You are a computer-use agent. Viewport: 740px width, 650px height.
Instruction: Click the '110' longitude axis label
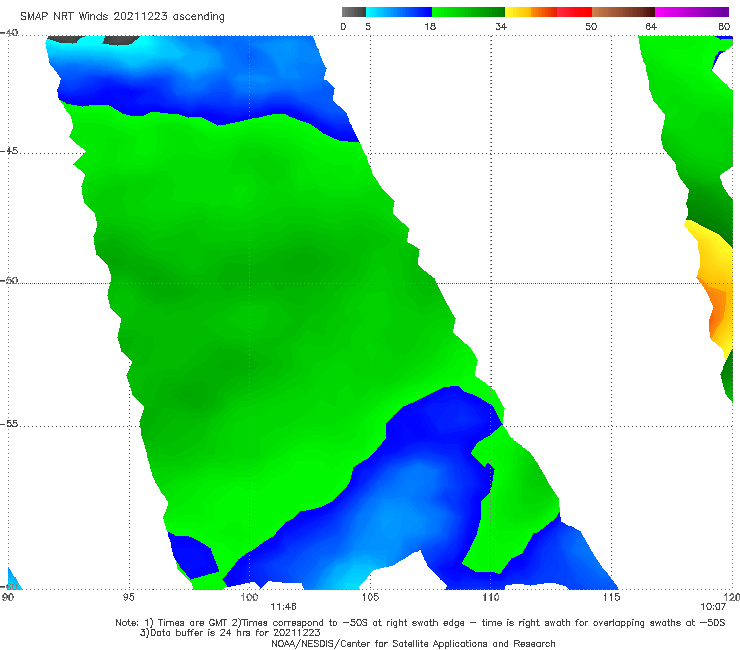pyautogui.click(x=491, y=597)
